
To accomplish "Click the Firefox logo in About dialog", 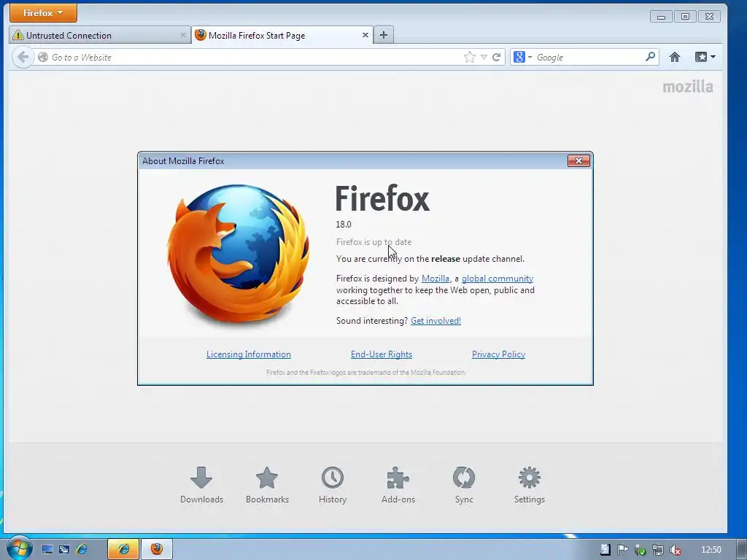I will point(239,254).
